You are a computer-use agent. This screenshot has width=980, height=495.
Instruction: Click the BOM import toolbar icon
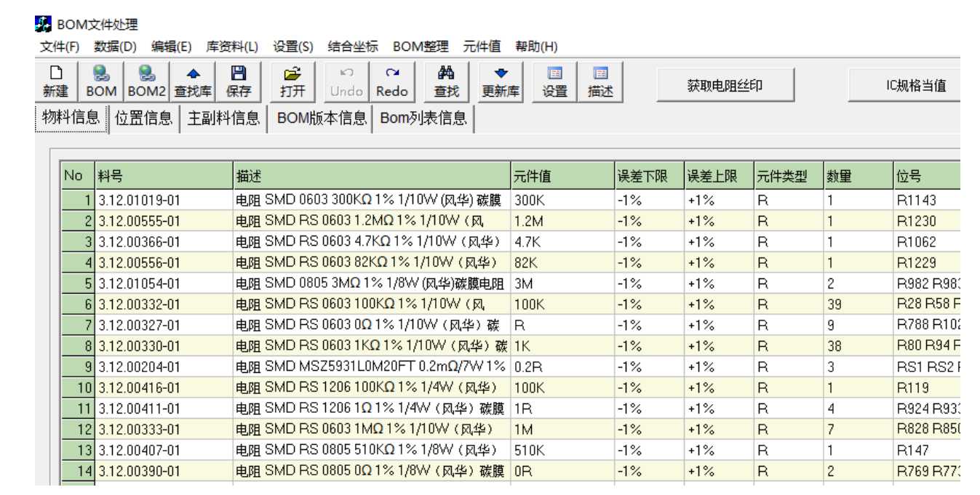point(101,81)
